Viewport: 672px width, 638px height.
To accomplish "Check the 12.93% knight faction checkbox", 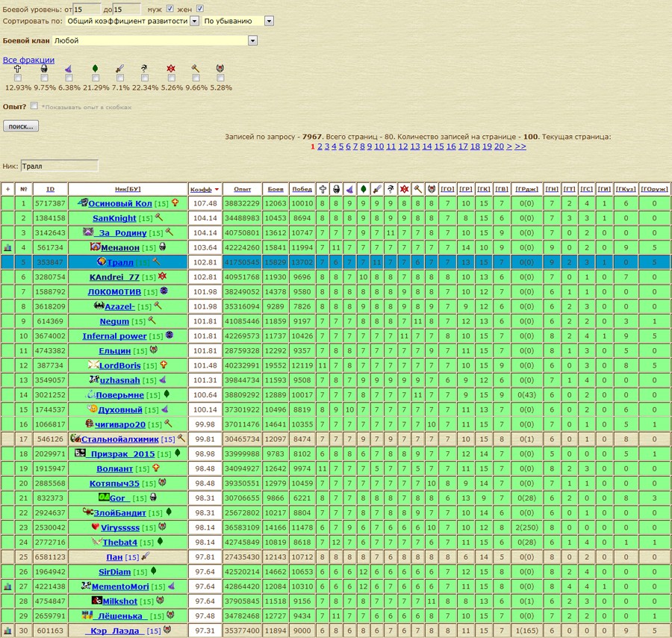I will coord(18,78).
